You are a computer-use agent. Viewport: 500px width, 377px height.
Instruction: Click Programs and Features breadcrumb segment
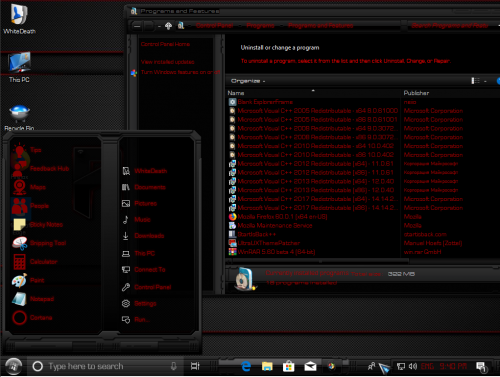(321, 25)
